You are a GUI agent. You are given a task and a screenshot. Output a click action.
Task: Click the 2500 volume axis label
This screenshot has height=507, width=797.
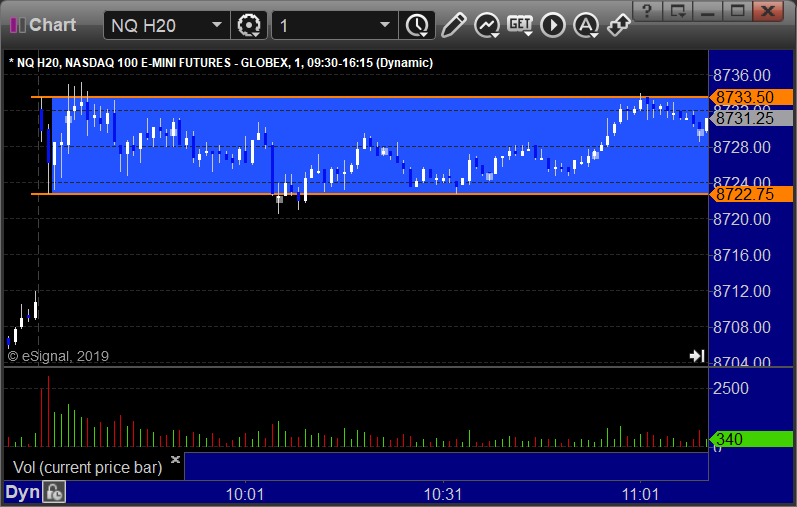click(731, 389)
